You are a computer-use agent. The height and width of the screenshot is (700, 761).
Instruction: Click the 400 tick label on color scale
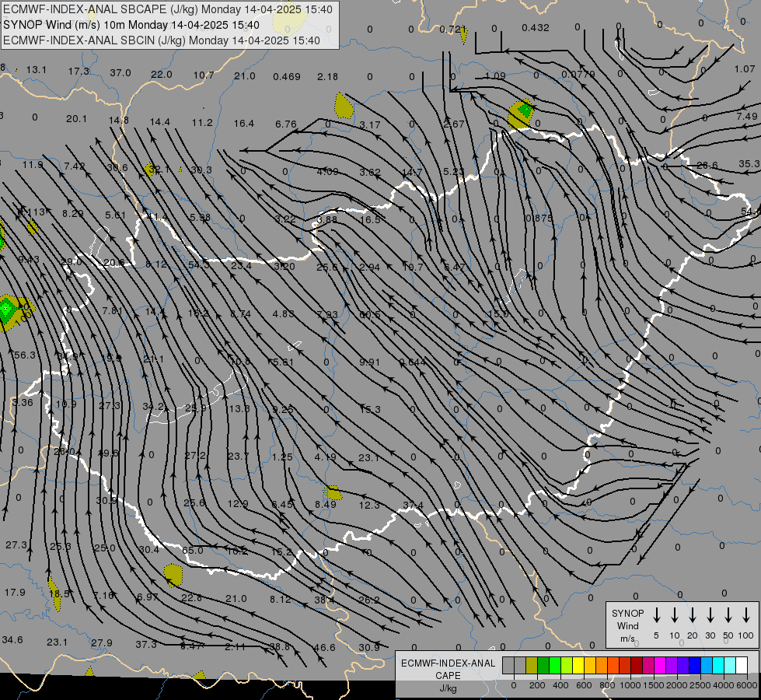pos(560,685)
